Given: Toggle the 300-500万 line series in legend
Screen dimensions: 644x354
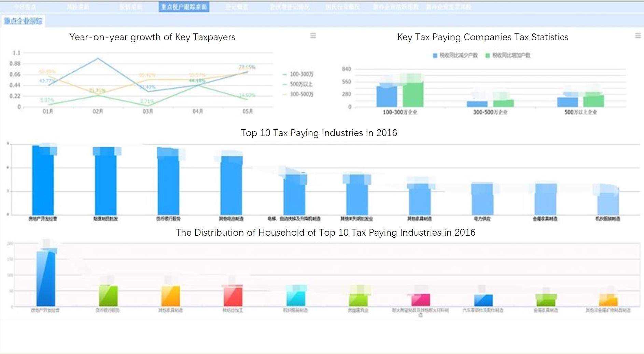Looking at the screenshot, I should [298, 94].
